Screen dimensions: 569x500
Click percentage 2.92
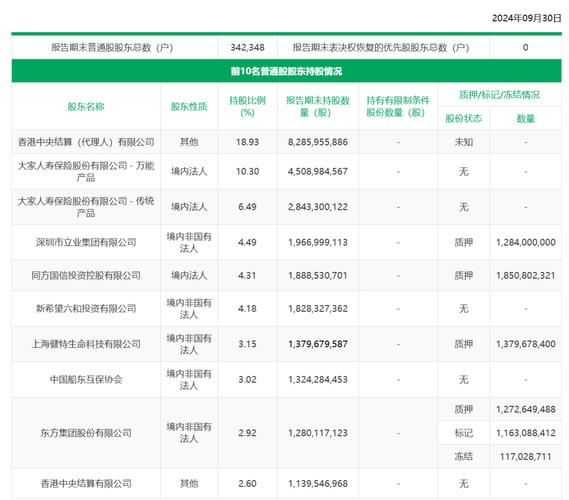click(247, 433)
